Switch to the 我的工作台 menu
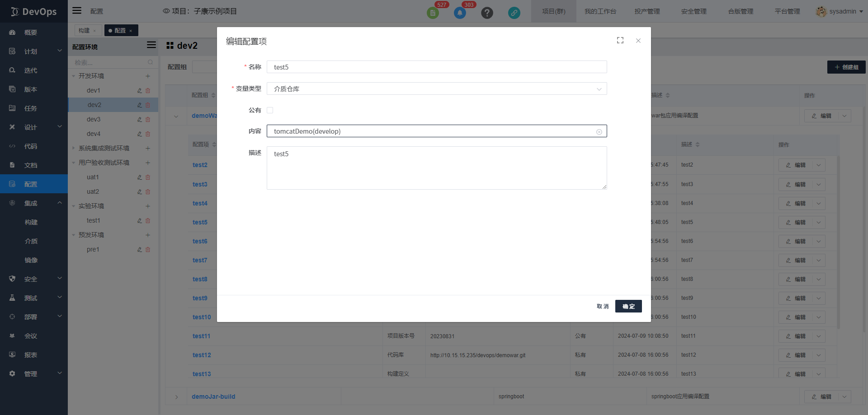The height and width of the screenshot is (415, 868). point(600,11)
